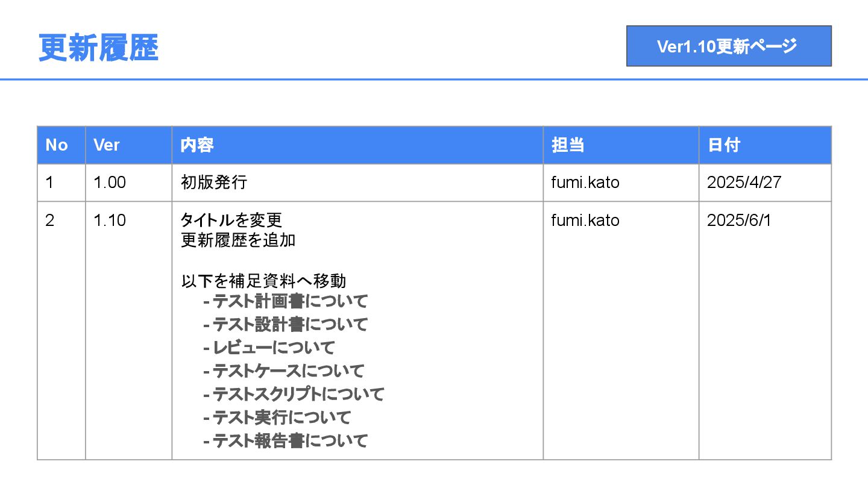
Task: Click the 更新履歴 slide title
Action: [x=98, y=48]
